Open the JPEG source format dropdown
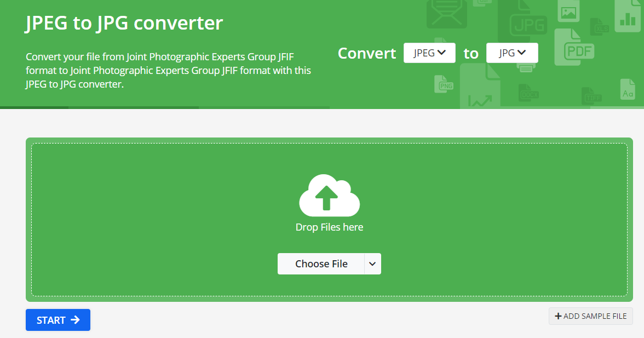 429,53
